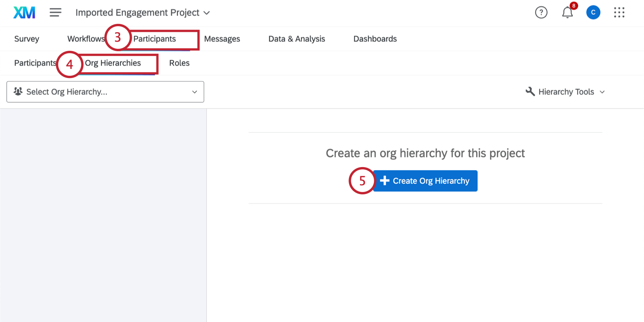Open the notifications bell
This screenshot has width=644, height=322.
[567, 13]
